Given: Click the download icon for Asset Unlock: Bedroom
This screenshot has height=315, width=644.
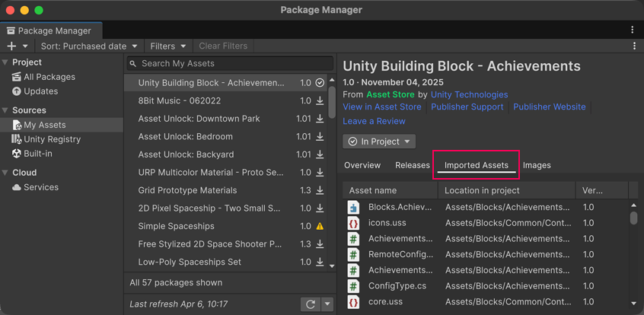Looking at the screenshot, I should tap(320, 136).
